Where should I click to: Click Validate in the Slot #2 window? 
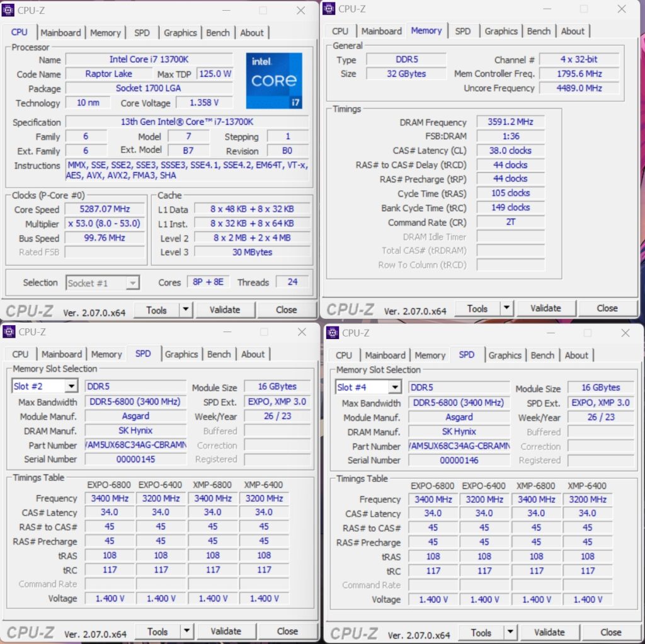[x=226, y=631]
